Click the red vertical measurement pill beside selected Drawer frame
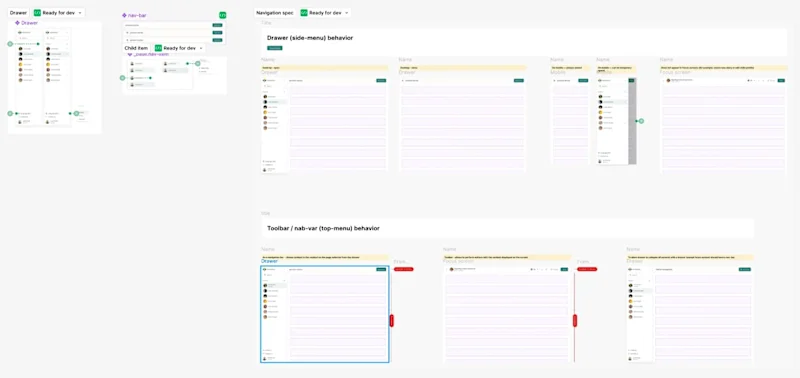Viewport: 800px width, 378px height. [392, 320]
